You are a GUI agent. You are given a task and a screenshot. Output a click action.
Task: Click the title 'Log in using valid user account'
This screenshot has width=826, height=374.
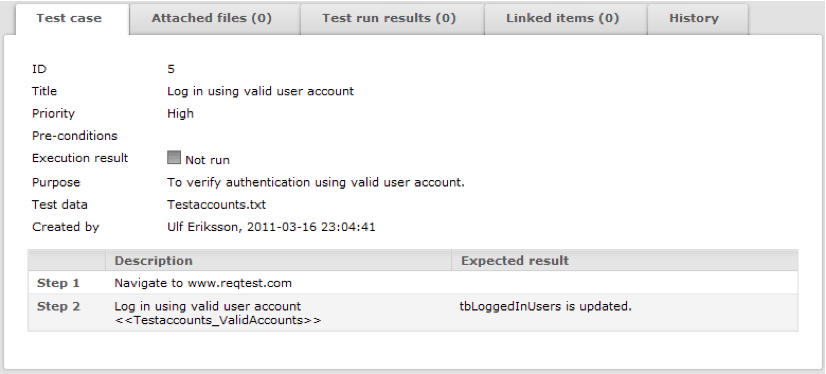point(260,91)
